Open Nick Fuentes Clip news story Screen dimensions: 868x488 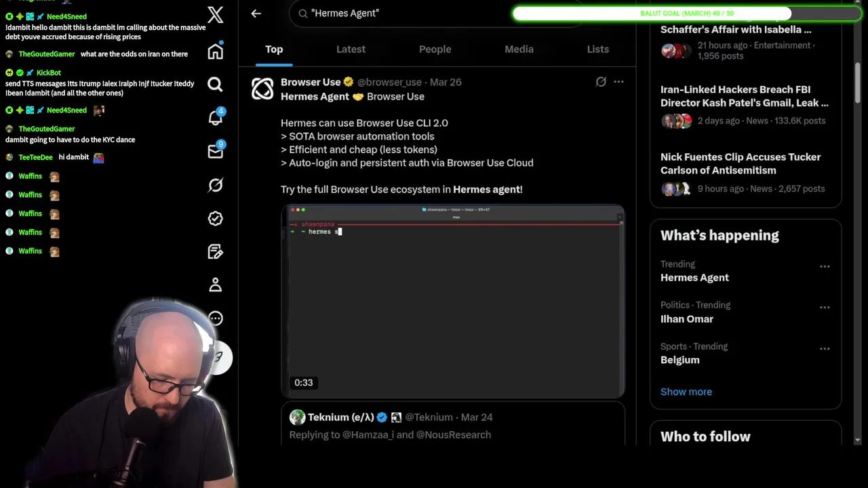tap(741, 163)
